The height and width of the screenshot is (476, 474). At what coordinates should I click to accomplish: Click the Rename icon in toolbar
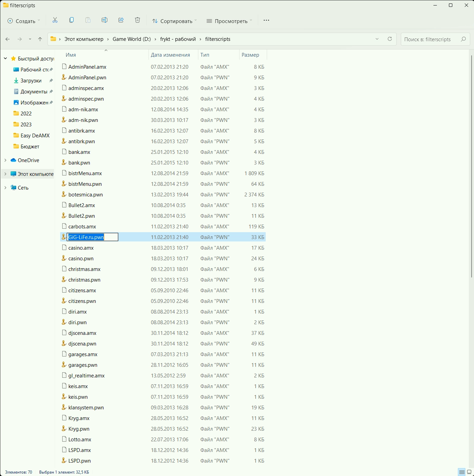coord(104,20)
